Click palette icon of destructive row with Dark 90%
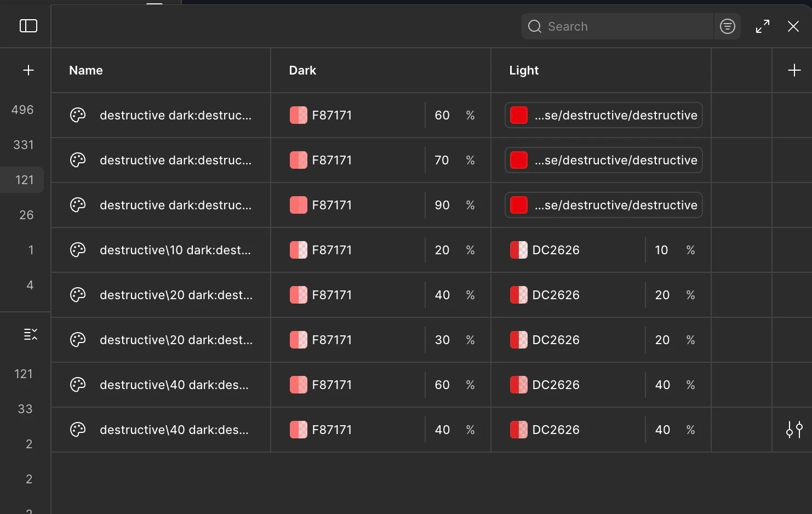The image size is (812, 514). coord(78,205)
